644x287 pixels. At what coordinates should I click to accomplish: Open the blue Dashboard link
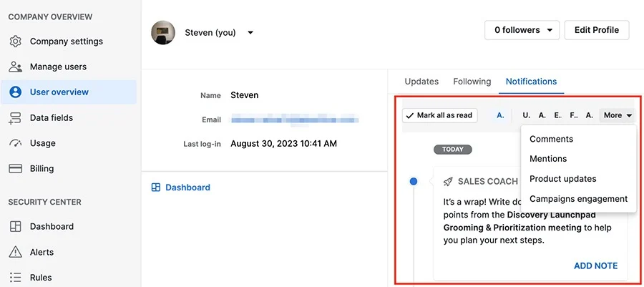click(x=187, y=188)
